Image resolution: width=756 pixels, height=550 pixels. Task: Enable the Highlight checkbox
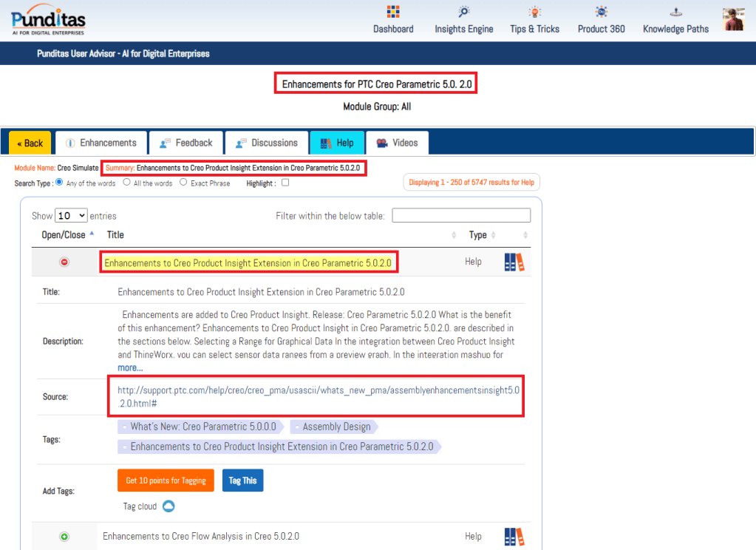tap(285, 183)
